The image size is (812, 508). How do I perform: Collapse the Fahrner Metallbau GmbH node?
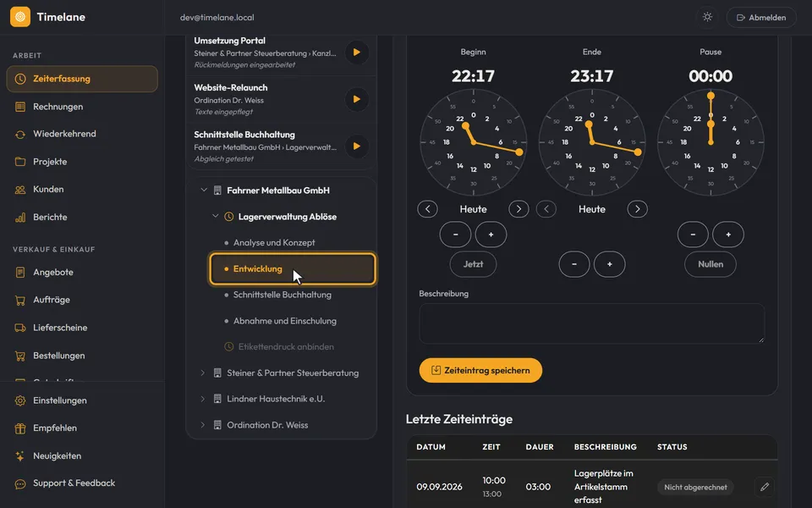pyautogui.click(x=204, y=190)
